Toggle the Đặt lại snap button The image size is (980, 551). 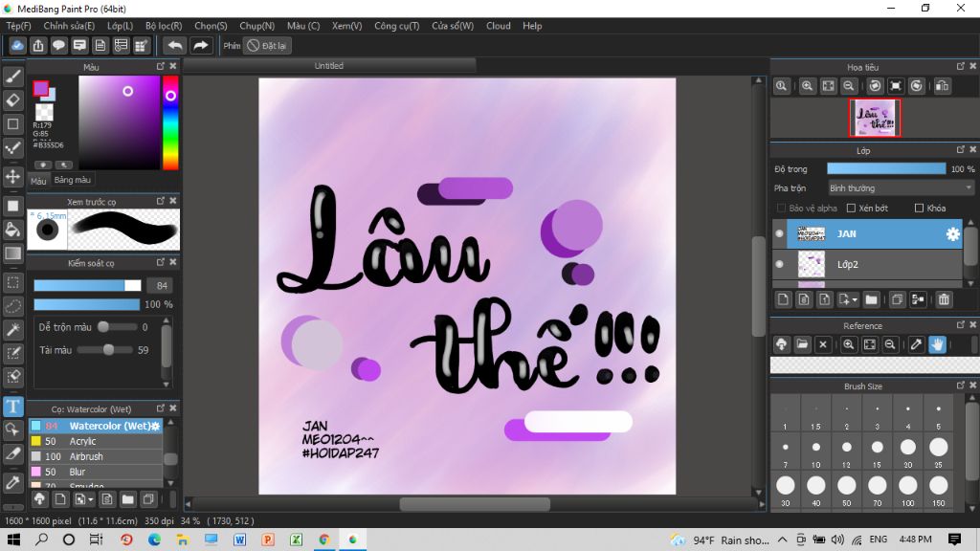pyautogui.click(x=268, y=46)
